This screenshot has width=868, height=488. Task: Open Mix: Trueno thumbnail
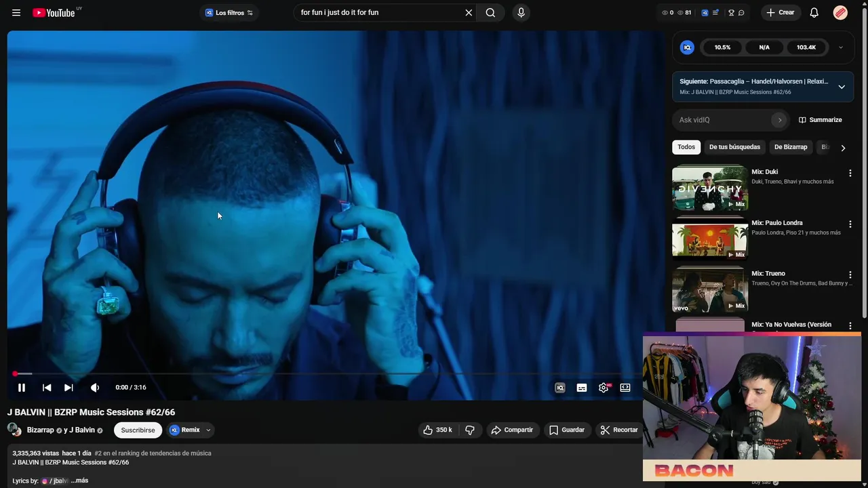click(x=710, y=290)
